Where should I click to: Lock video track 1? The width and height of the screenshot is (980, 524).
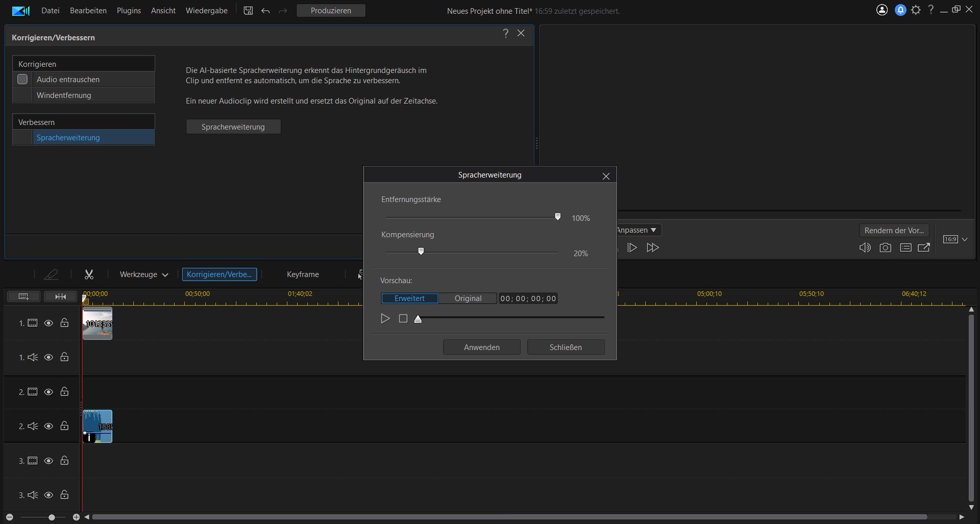pos(64,322)
